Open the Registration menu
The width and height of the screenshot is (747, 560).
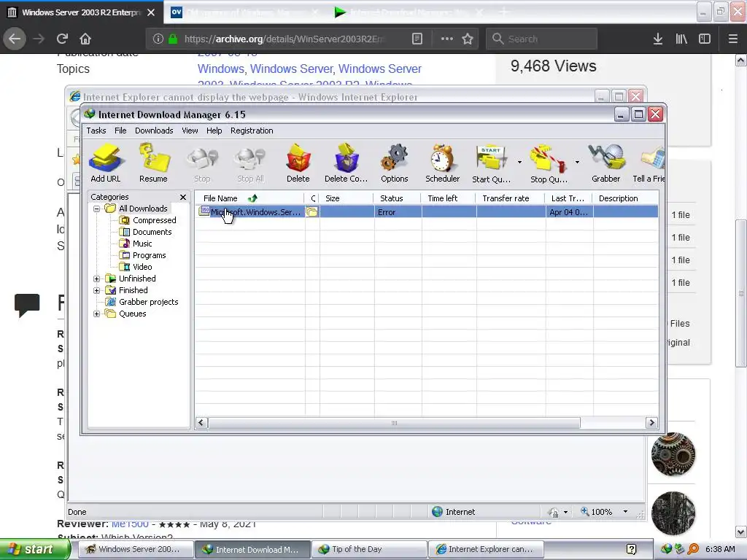point(252,131)
